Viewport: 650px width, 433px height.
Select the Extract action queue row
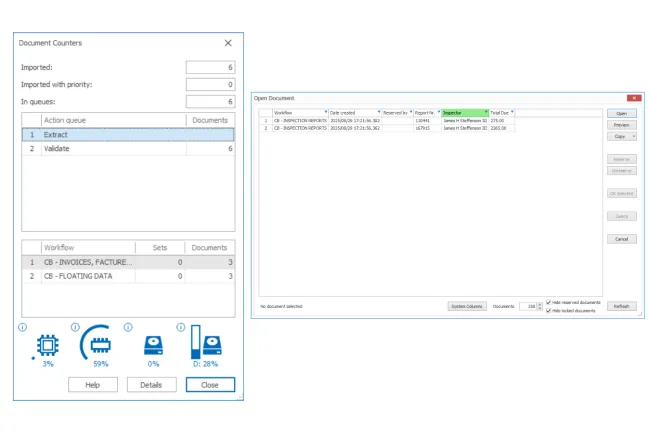pos(128,135)
